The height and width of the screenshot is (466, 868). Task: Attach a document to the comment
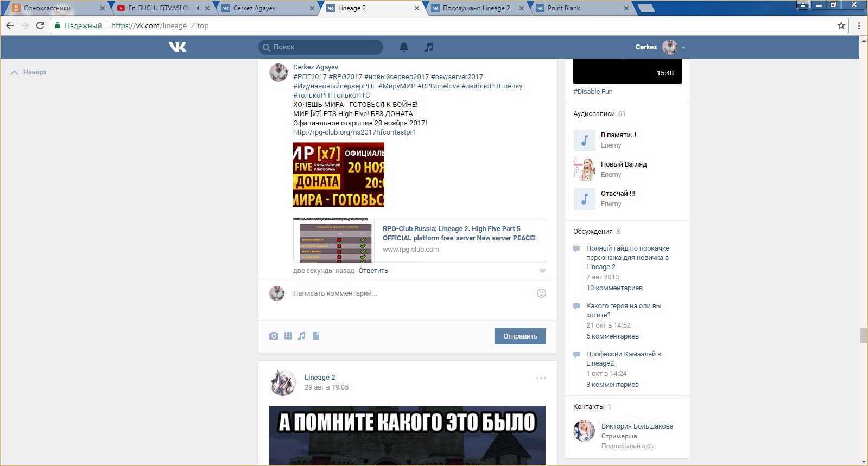(316, 336)
